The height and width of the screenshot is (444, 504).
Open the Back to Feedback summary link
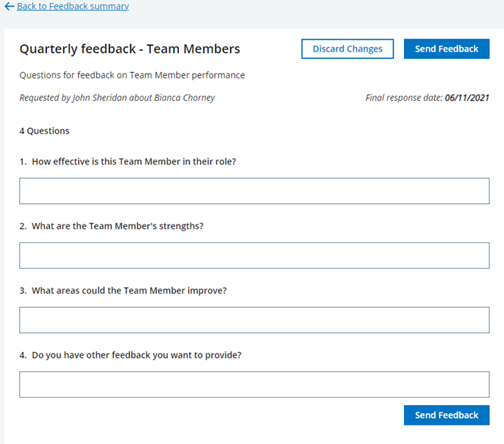coord(72,7)
